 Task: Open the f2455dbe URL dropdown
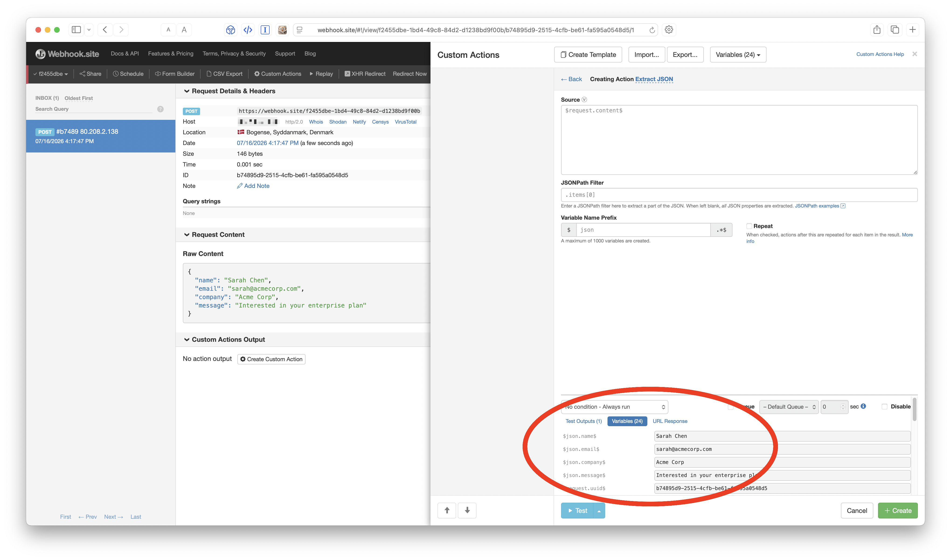[x=51, y=74]
